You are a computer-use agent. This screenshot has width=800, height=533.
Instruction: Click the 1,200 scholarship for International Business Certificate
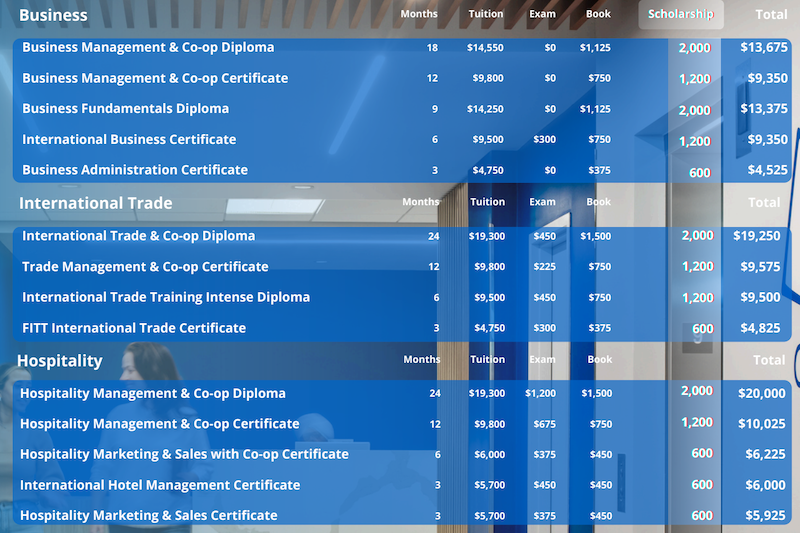tap(694, 141)
